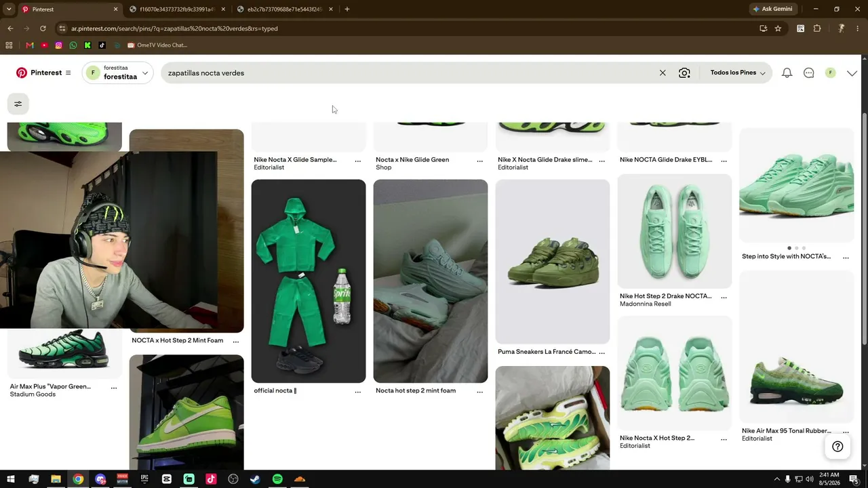The height and width of the screenshot is (488, 868).
Task: Open Epic Games Launcher in taskbar
Action: coord(144,479)
